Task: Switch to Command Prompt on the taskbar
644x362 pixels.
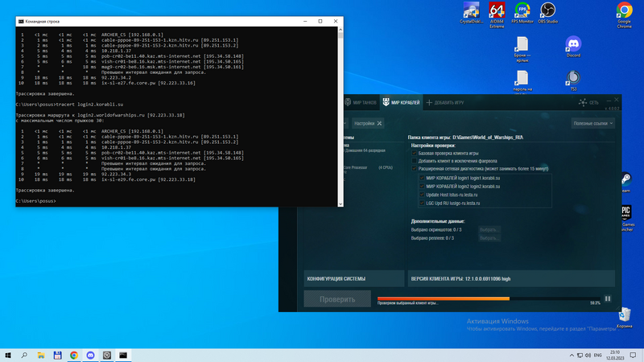Action: pos(123,355)
